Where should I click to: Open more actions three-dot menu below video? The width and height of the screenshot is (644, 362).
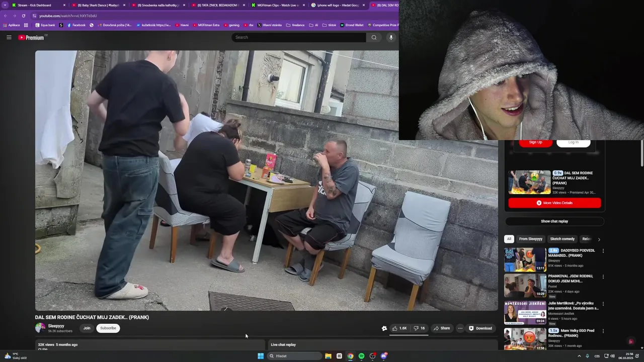(x=460, y=328)
